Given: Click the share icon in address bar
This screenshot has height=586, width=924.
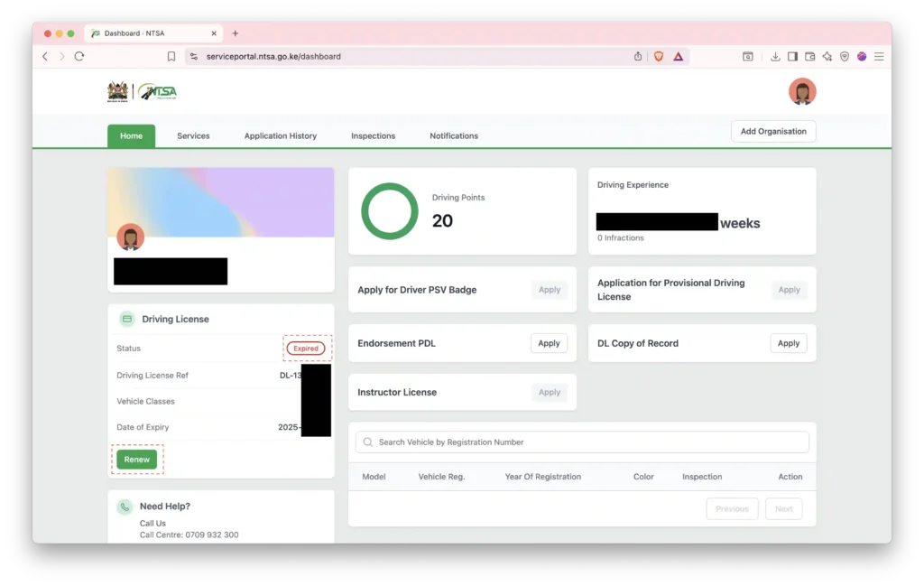Looking at the screenshot, I should click(638, 56).
